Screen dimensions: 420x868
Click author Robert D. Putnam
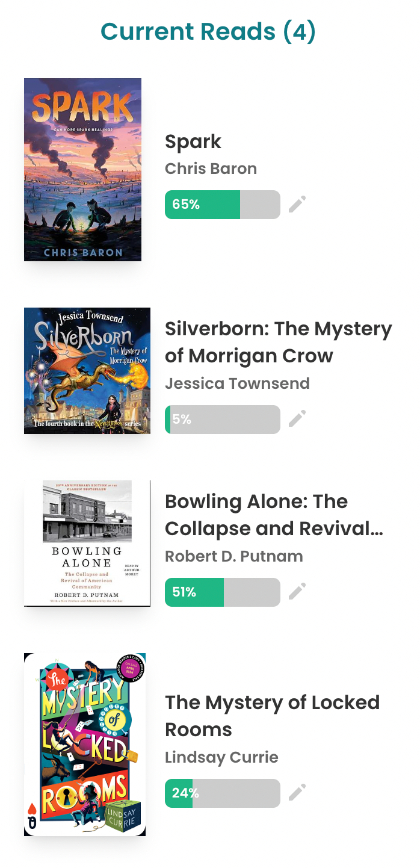pyautogui.click(x=233, y=556)
